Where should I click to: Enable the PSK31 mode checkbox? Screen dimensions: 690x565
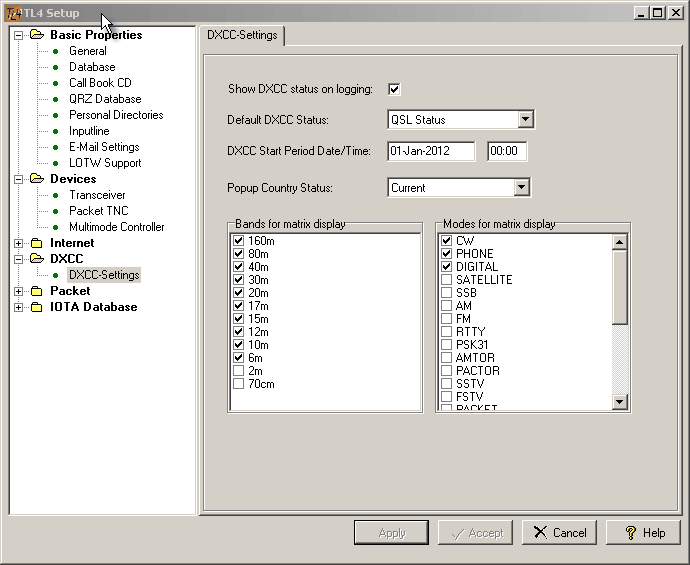tap(446, 345)
